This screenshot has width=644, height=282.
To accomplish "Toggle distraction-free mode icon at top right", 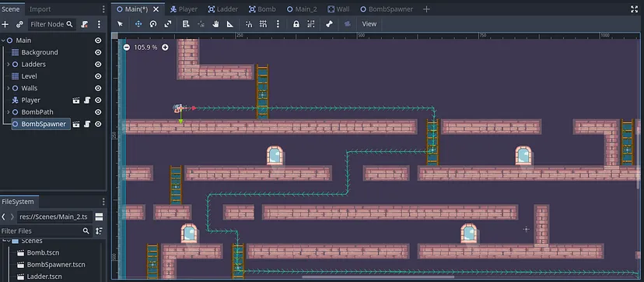I will click(x=635, y=9).
